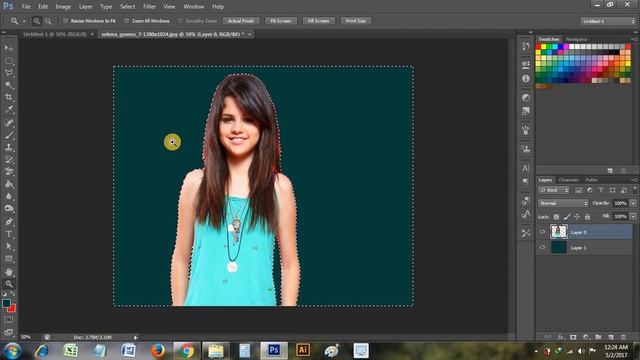
Task: Click the Zoom Out option icon
Action: click(x=48, y=21)
